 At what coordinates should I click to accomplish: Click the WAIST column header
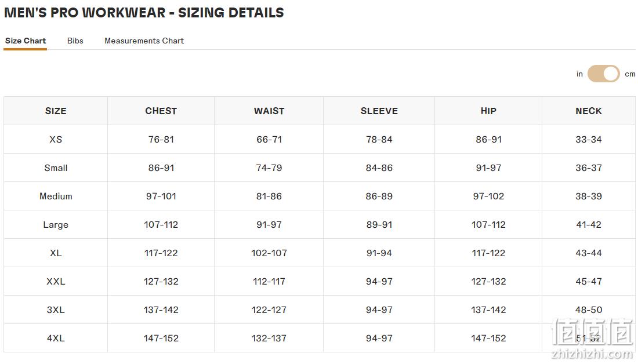click(269, 111)
